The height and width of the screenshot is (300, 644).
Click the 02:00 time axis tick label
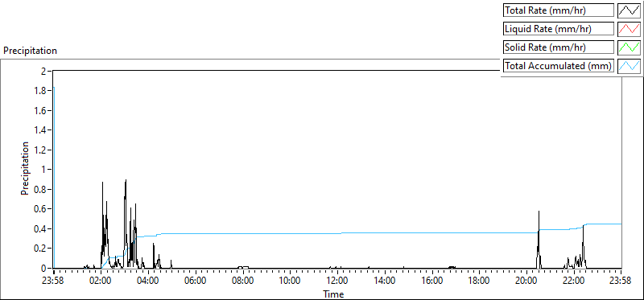pos(101,282)
